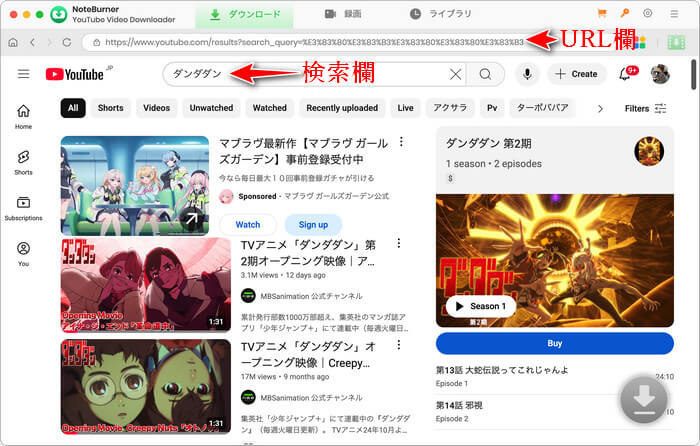Click the floating gray download button
This screenshot has height=446, width=700.
click(x=643, y=400)
